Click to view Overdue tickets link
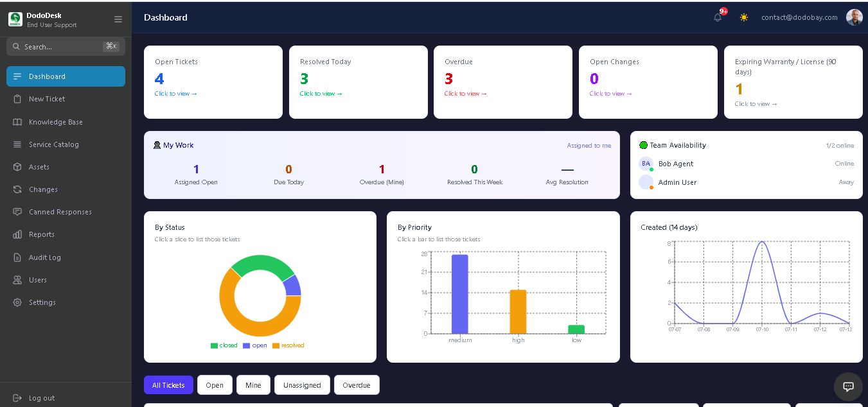Viewport: 868px width, 407px height. (x=466, y=94)
